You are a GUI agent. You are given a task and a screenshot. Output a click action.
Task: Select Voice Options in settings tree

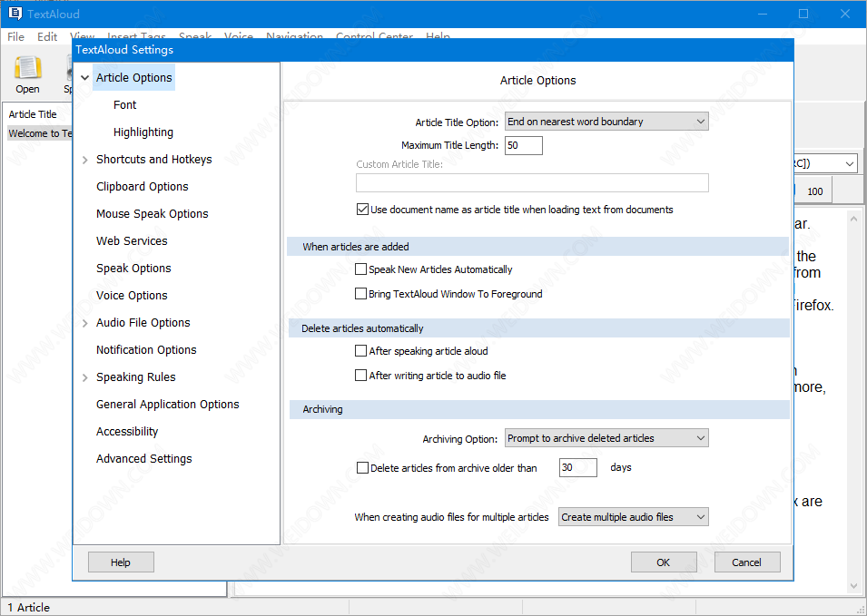click(132, 296)
